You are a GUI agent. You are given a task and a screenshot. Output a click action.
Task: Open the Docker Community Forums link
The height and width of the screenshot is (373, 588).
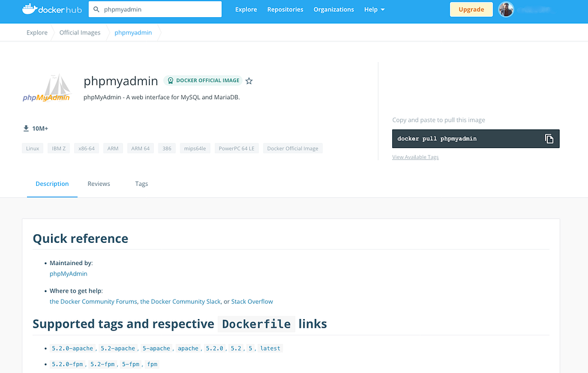coord(94,301)
